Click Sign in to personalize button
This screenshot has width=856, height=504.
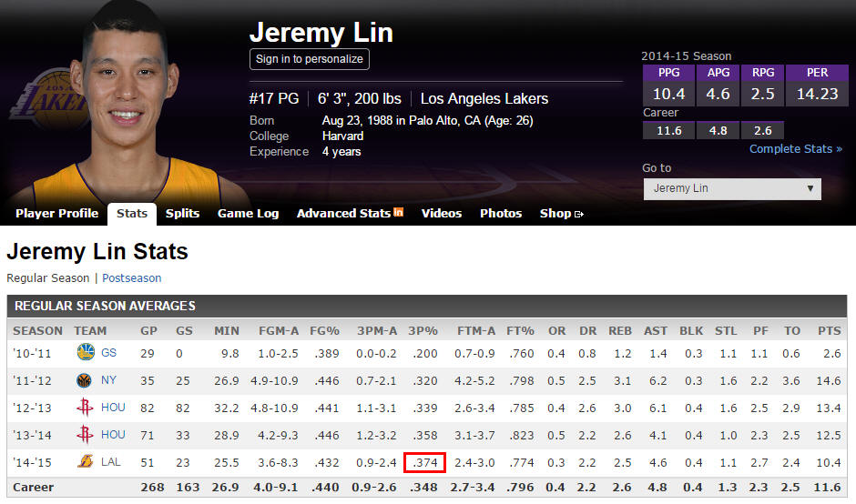click(310, 59)
